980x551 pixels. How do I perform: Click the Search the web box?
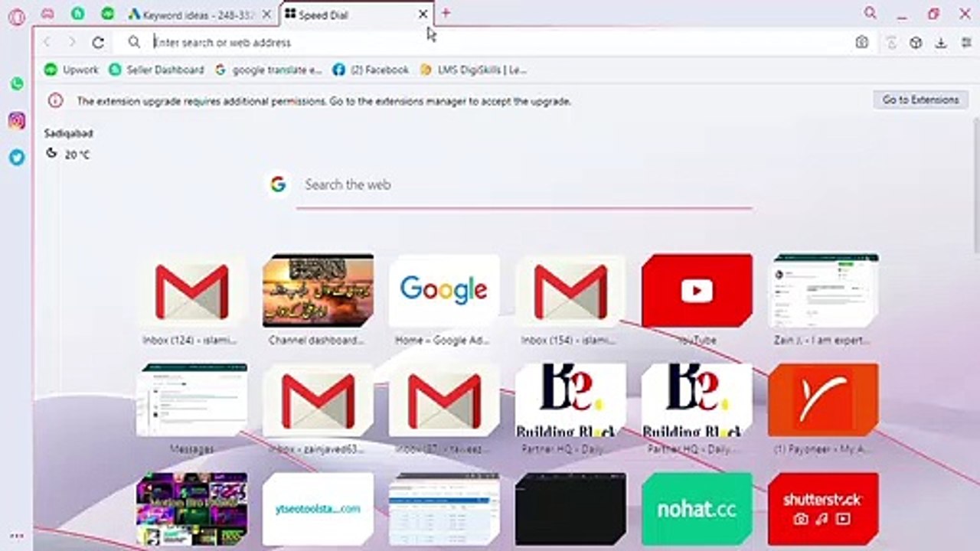(x=524, y=184)
